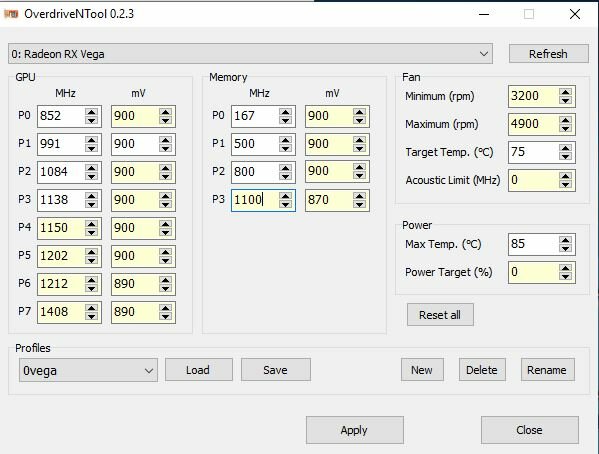This screenshot has height=454, width=599.
Task: Increase GPU P0 mV up arrow
Action: click(166, 112)
